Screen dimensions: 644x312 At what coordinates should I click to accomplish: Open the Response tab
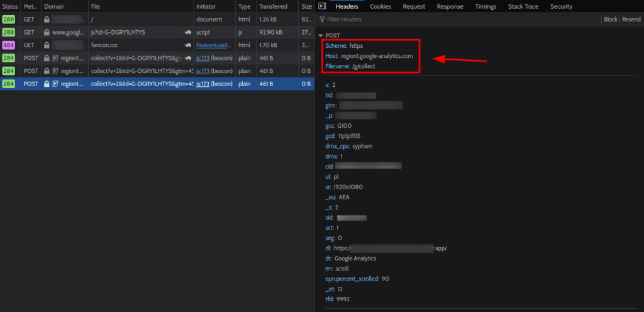point(450,6)
